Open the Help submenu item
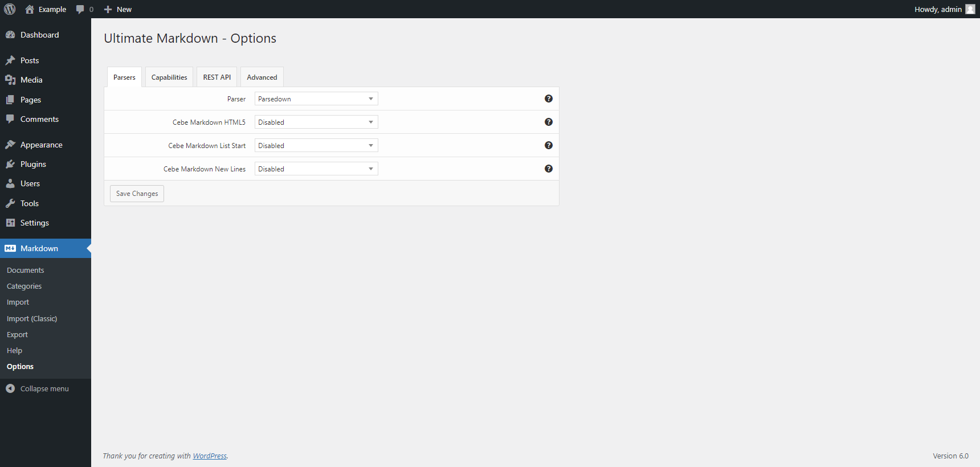The height and width of the screenshot is (467, 980). click(x=14, y=350)
